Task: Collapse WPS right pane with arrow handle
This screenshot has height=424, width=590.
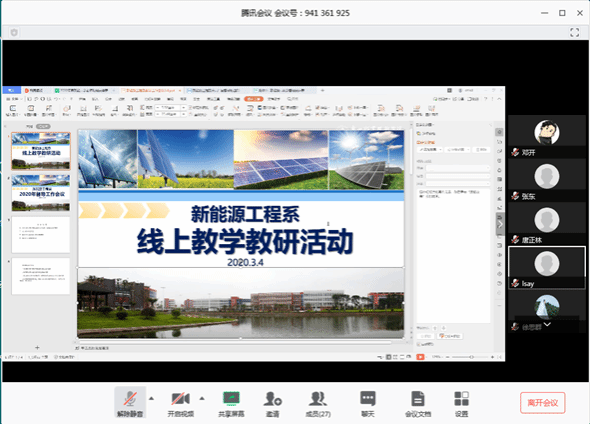Action: pyautogui.click(x=500, y=224)
